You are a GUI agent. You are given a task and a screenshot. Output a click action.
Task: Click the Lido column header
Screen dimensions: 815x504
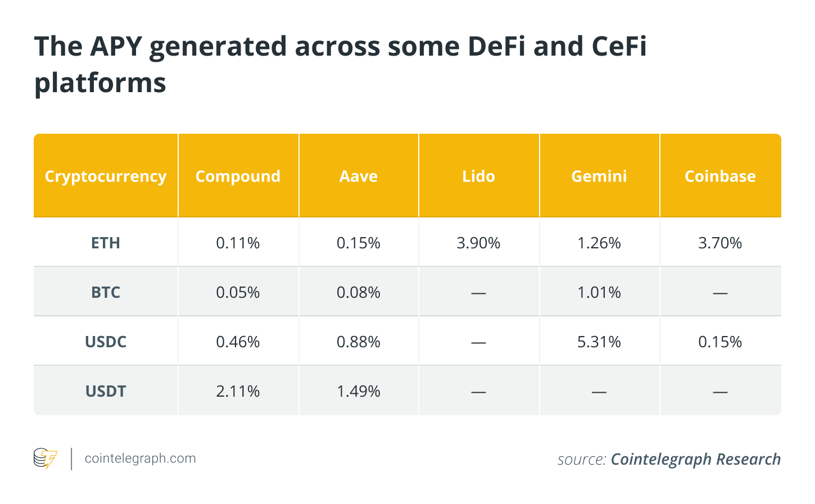pyautogui.click(x=478, y=176)
